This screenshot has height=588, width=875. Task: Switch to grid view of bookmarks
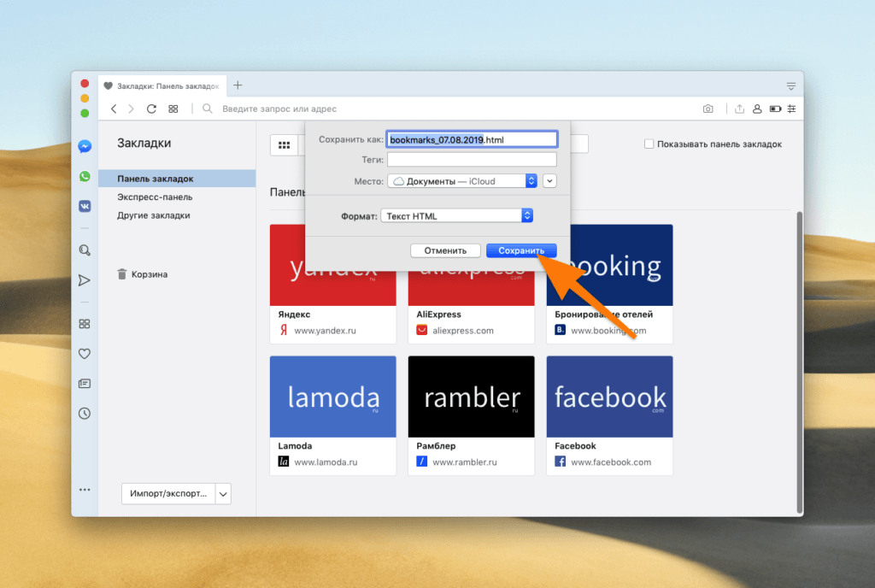(284, 145)
